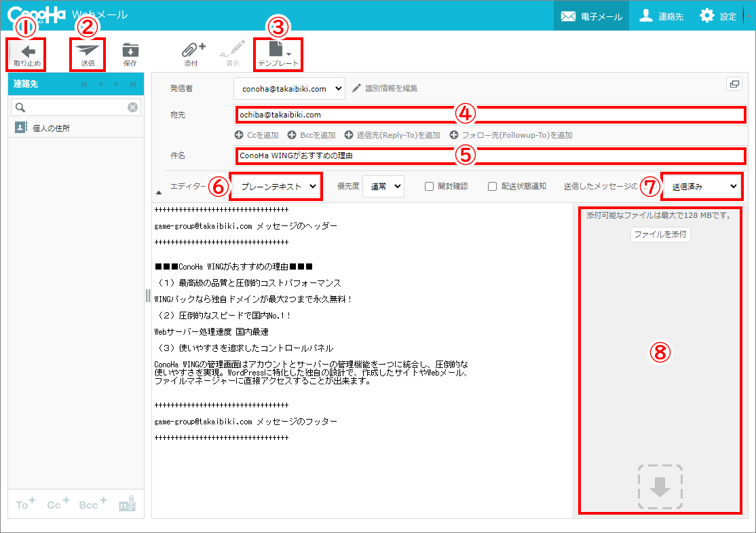Open エディター type dropdown プレーンテキスト
The width and height of the screenshot is (756, 533).
(277, 187)
